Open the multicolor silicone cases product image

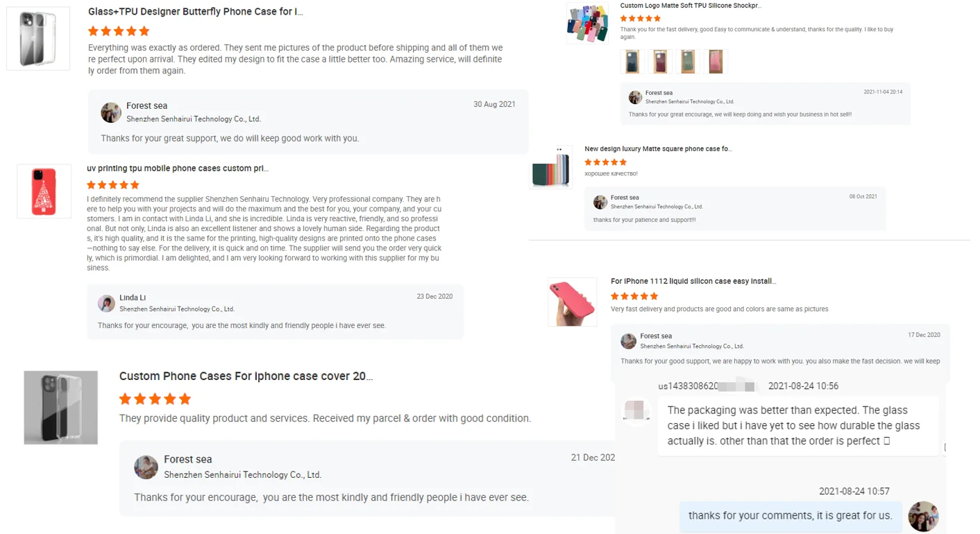click(587, 23)
